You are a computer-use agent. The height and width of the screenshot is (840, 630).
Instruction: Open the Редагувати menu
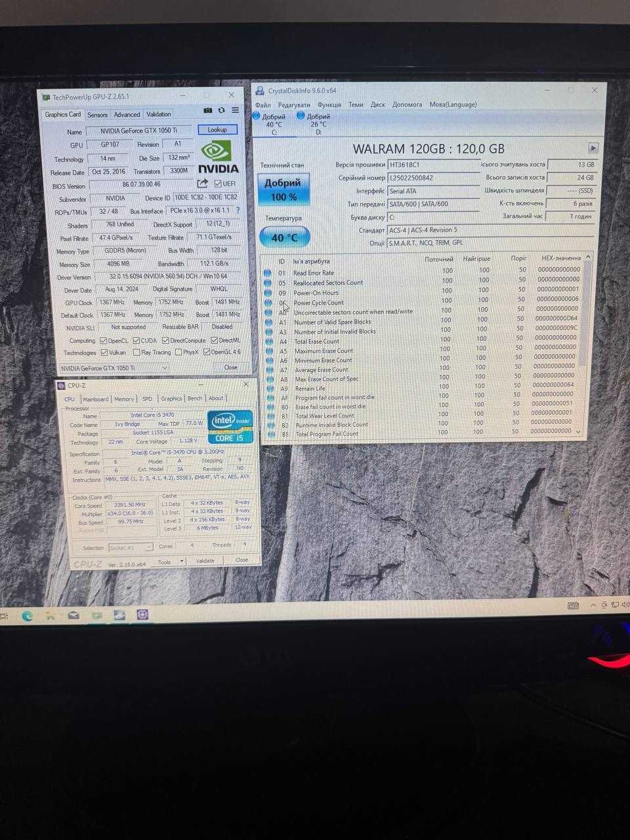294,105
